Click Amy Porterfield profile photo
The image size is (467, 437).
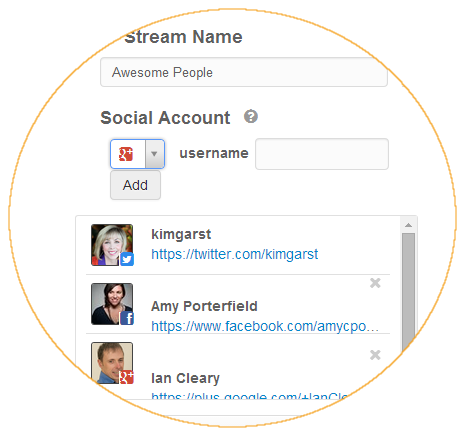tap(112, 304)
